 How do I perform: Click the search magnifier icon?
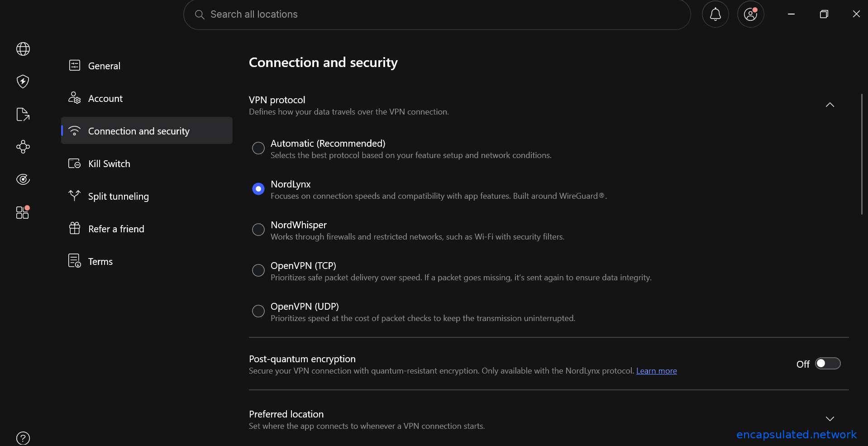200,14
